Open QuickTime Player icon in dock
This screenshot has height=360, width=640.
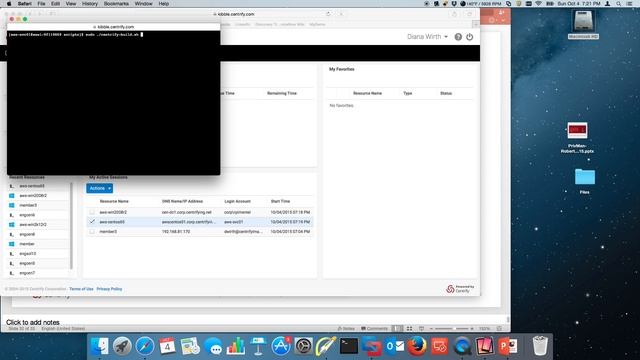pyautogui.click(x=462, y=346)
